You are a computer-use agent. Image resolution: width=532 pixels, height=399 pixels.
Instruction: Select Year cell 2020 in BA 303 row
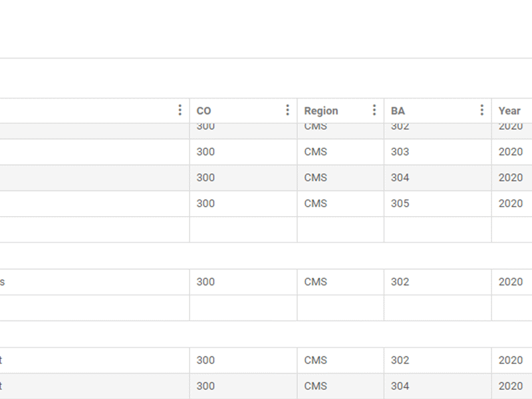pos(512,152)
